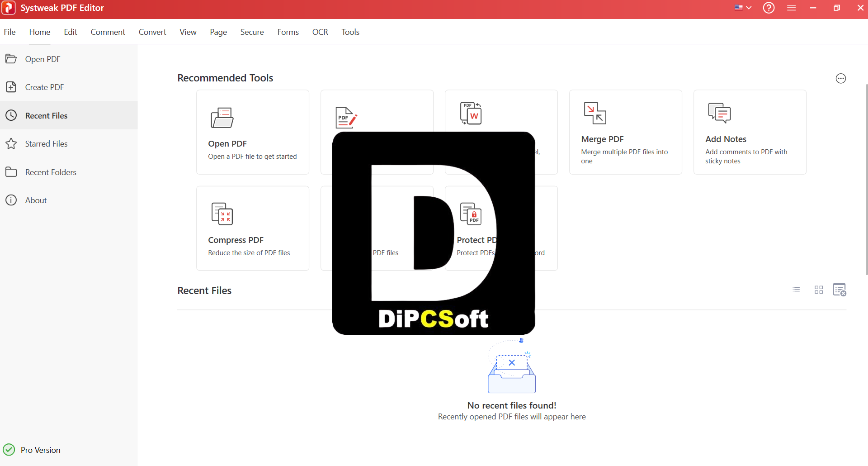This screenshot has height=466, width=868.
Task: Open the Forms tab
Action: click(288, 32)
